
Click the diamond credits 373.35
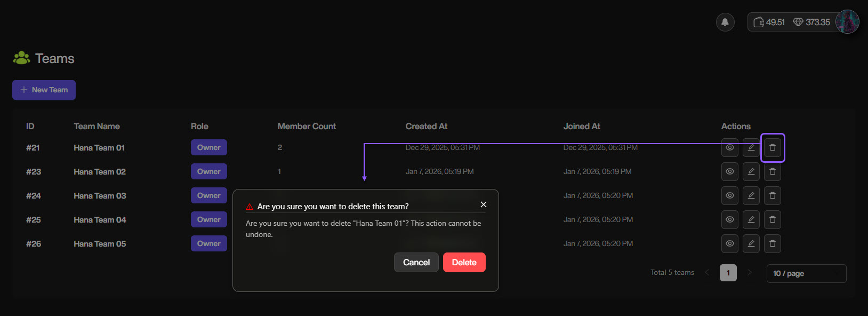coord(811,22)
